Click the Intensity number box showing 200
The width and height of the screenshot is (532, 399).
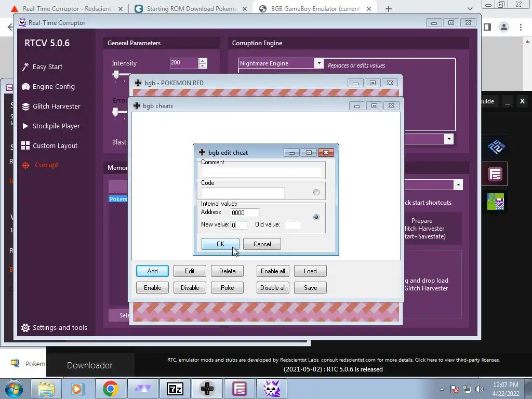pyautogui.click(x=184, y=63)
